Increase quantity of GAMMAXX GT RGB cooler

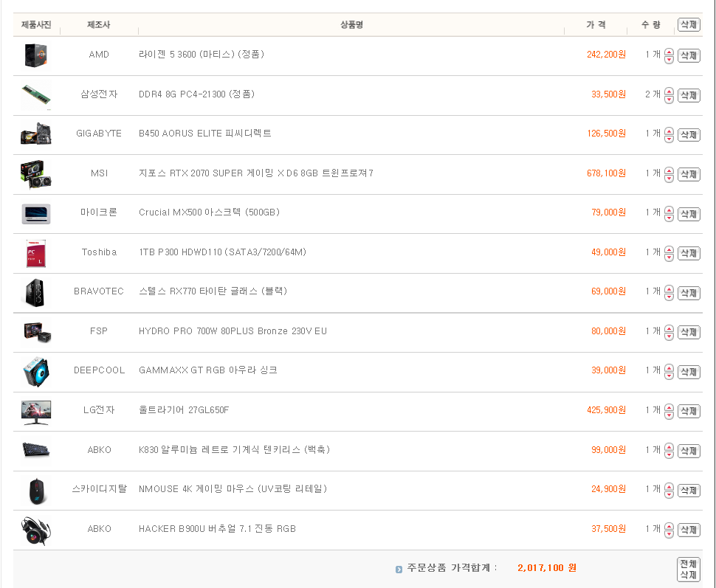[669, 368]
